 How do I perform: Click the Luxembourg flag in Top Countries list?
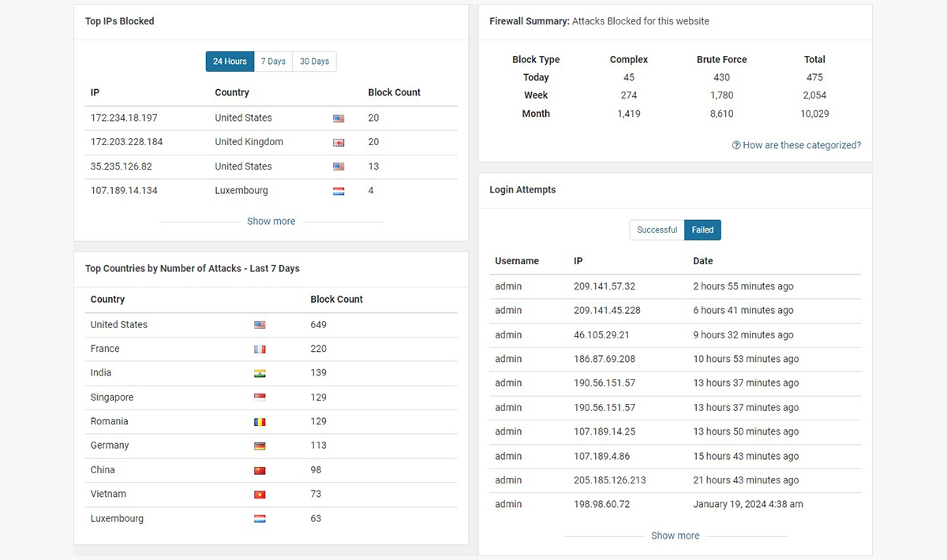pyautogui.click(x=260, y=519)
